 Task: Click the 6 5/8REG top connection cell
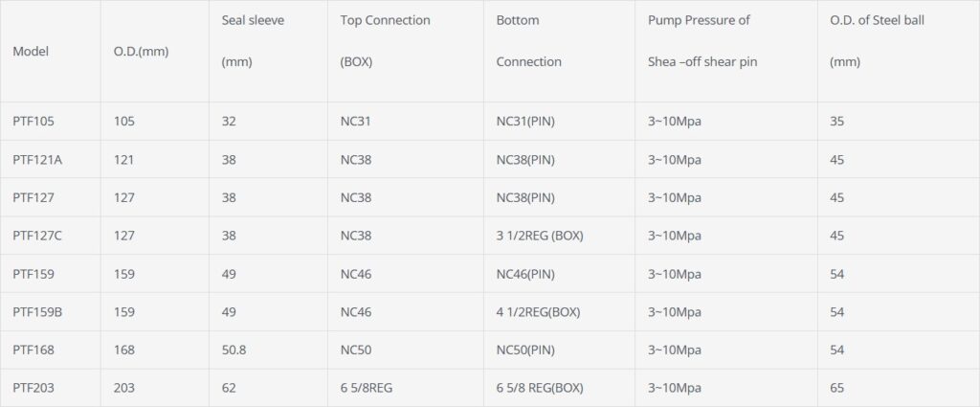(367, 388)
